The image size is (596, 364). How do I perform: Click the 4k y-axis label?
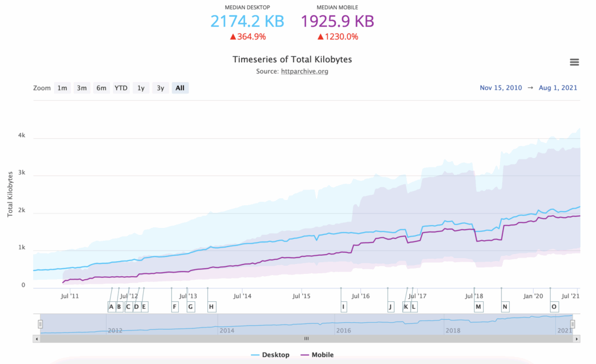(x=22, y=135)
